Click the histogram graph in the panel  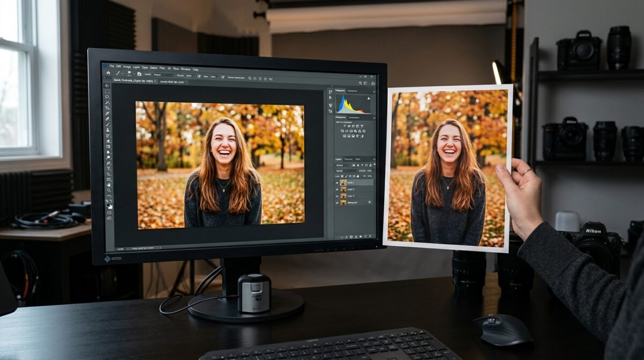coord(354,104)
